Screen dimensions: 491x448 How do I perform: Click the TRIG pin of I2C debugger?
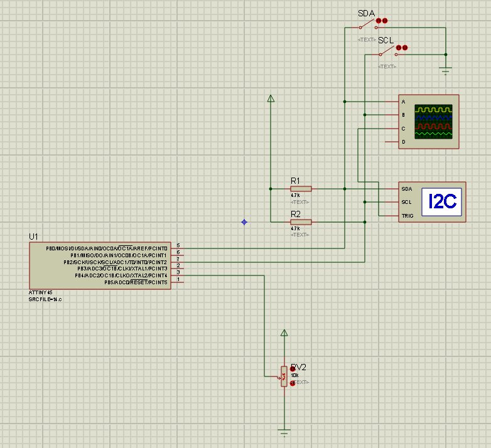(x=407, y=216)
